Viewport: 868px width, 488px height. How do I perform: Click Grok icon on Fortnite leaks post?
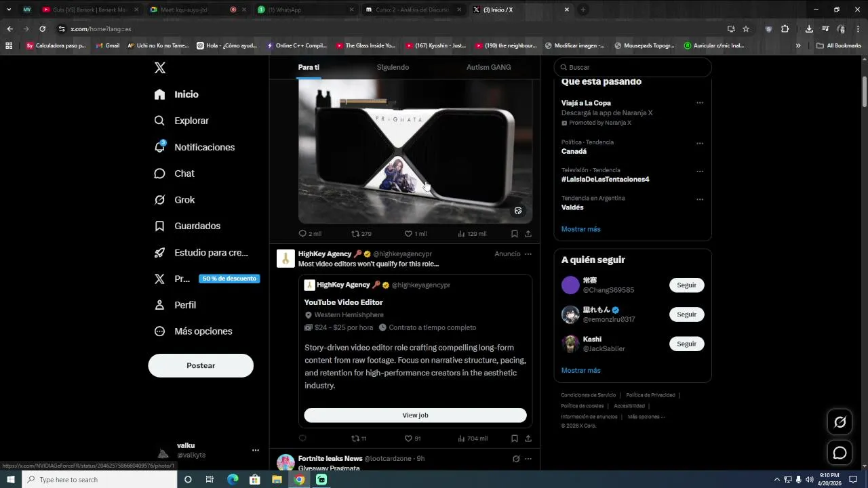[x=516, y=459]
